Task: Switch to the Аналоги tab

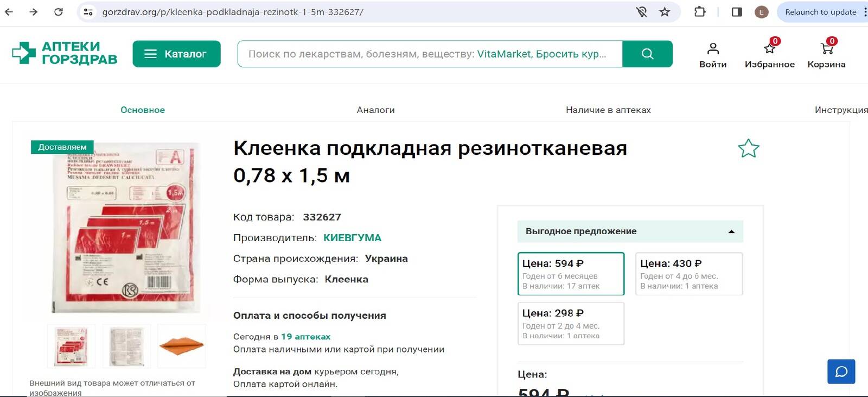Action: coord(375,110)
